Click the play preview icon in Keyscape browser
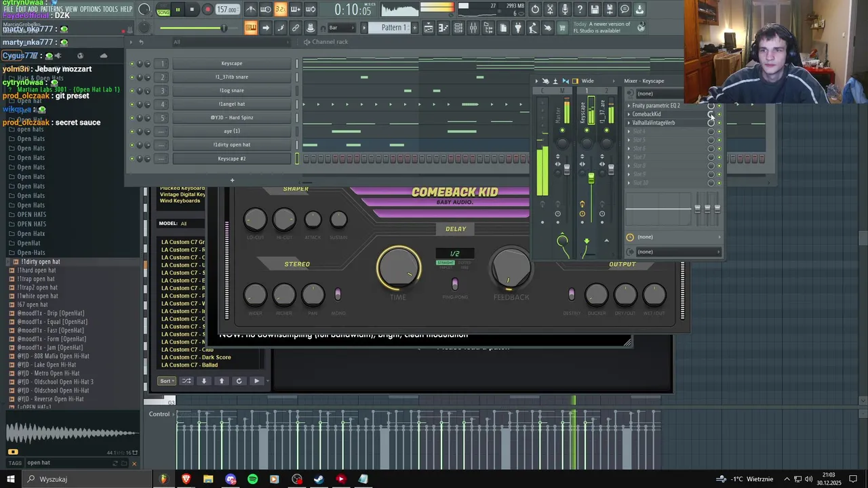Image resolution: width=868 pixels, height=488 pixels. 256,381
